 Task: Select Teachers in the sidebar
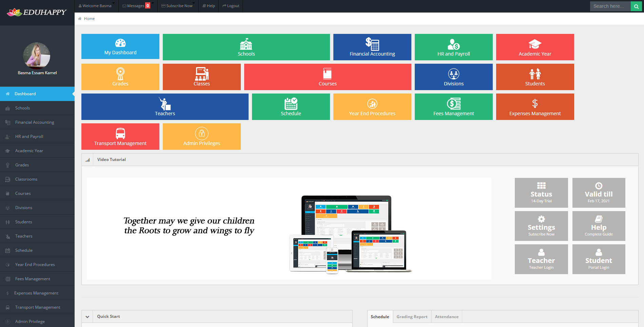coord(37,236)
